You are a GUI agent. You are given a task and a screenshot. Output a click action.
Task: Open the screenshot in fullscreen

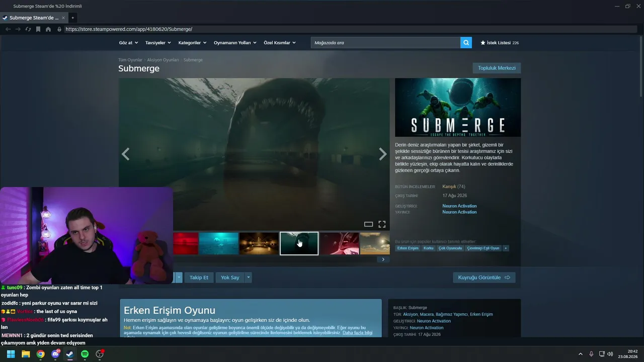382,224
